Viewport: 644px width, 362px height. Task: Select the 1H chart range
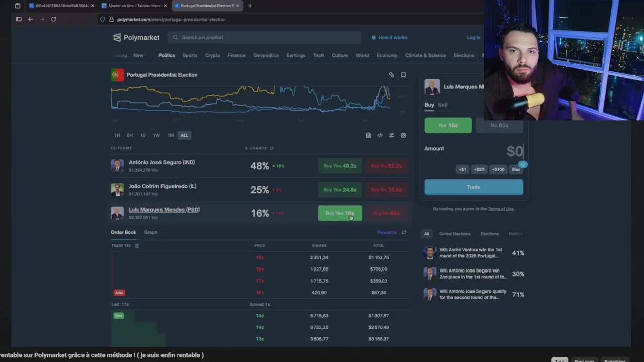117,135
